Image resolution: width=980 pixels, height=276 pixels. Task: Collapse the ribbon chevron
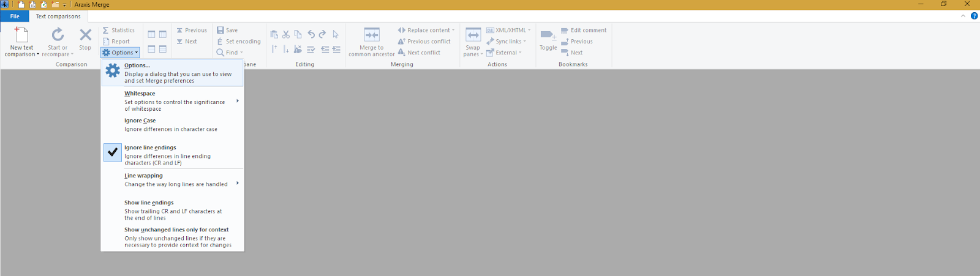963,16
